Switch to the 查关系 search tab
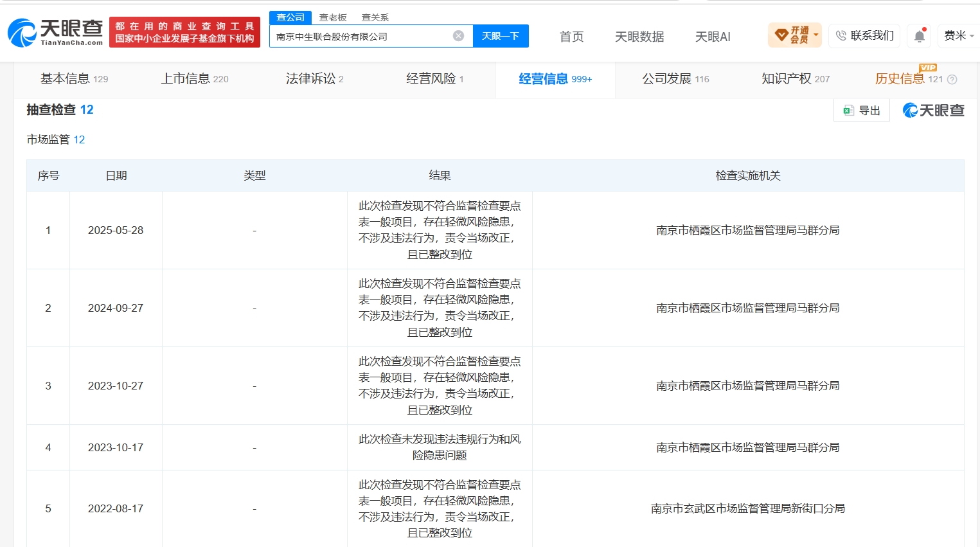The width and height of the screenshot is (980, 547). (x=375, y=17)
